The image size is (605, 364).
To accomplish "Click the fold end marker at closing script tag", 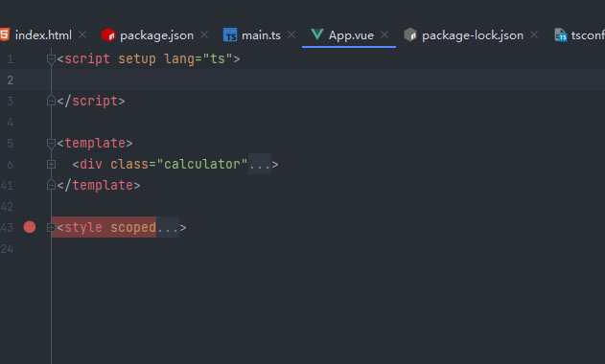I will (51, 101).
